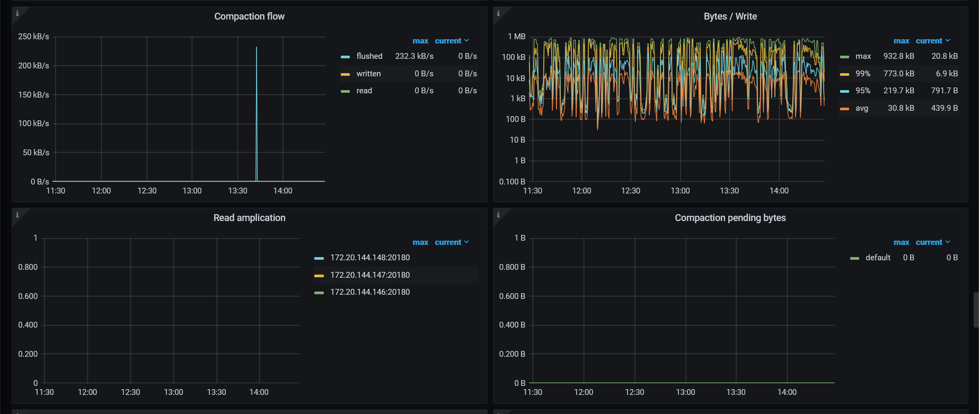
Task: Click the info icon on Read amplication panel
Action: [17, 215]
